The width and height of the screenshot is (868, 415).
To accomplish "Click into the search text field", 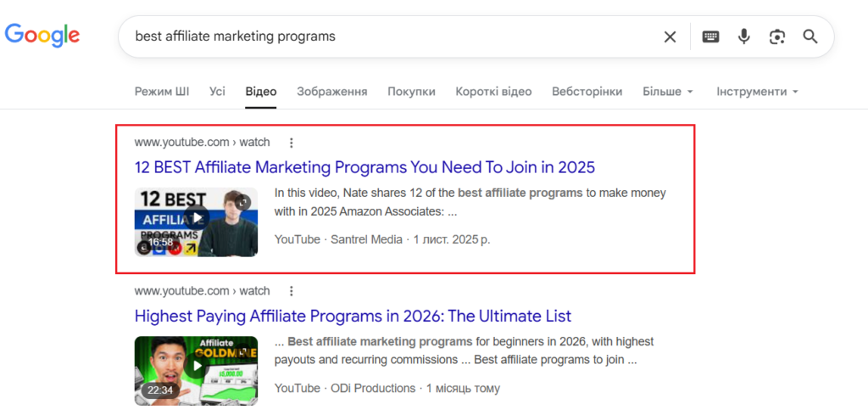I will (x=387, y=36).
